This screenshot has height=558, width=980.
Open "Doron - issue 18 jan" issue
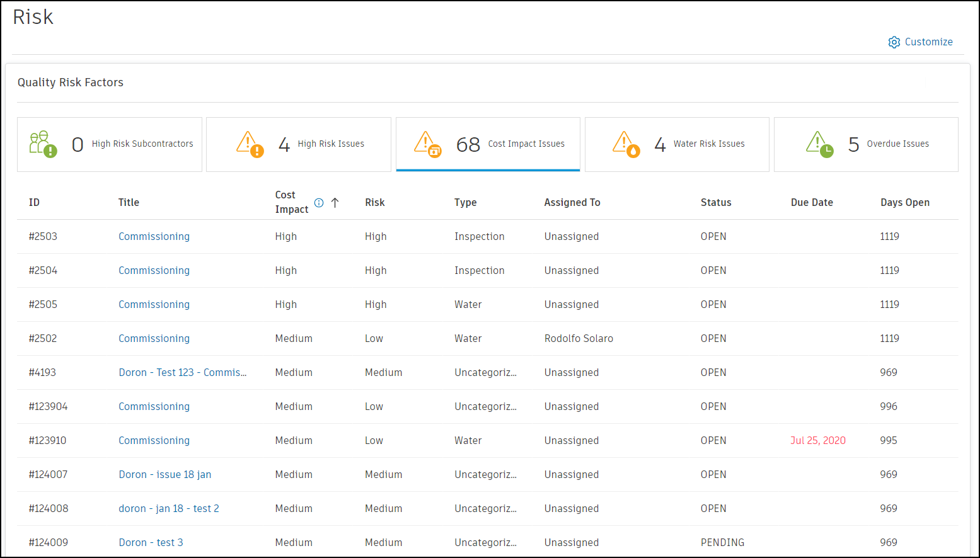[x=164, y=475]
